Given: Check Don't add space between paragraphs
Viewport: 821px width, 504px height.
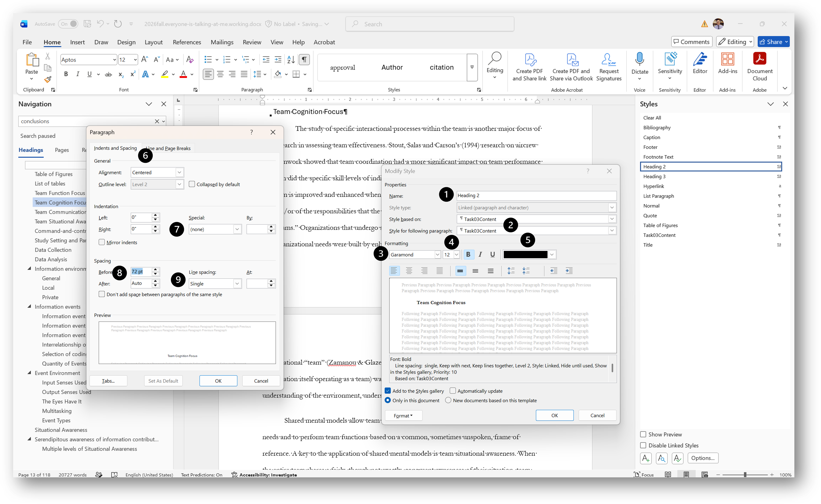Looking at the screenshot, I should click(x=102, y=294).
